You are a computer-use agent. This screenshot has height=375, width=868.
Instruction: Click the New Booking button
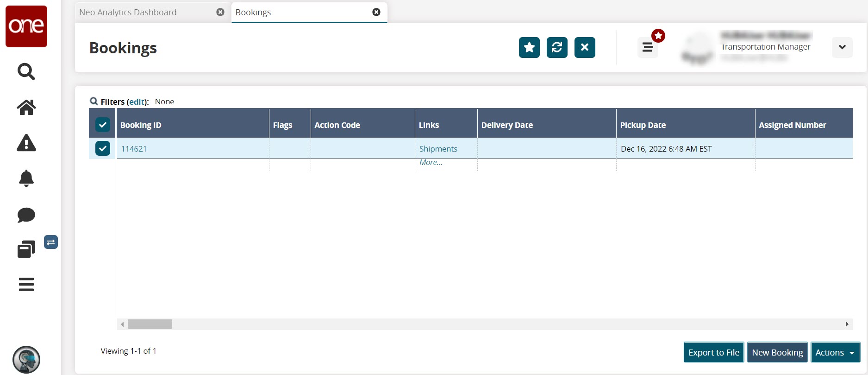(x=777, y=352)
